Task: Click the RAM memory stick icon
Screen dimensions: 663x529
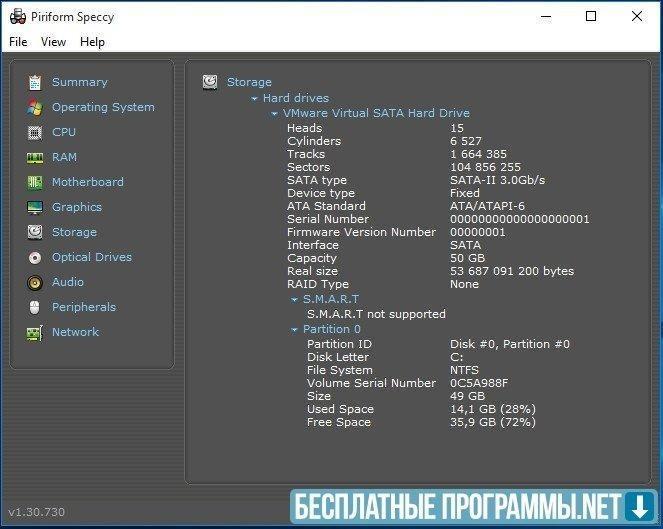Action: click(35, 158)
